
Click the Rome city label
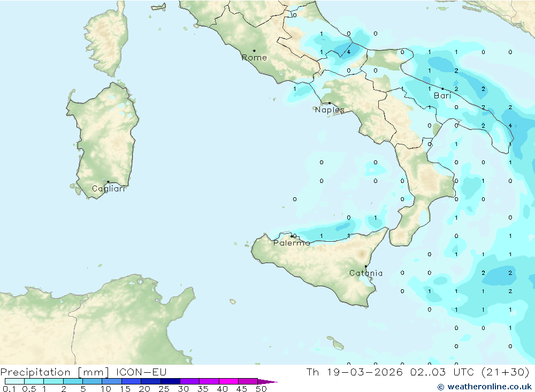[254, 58]
